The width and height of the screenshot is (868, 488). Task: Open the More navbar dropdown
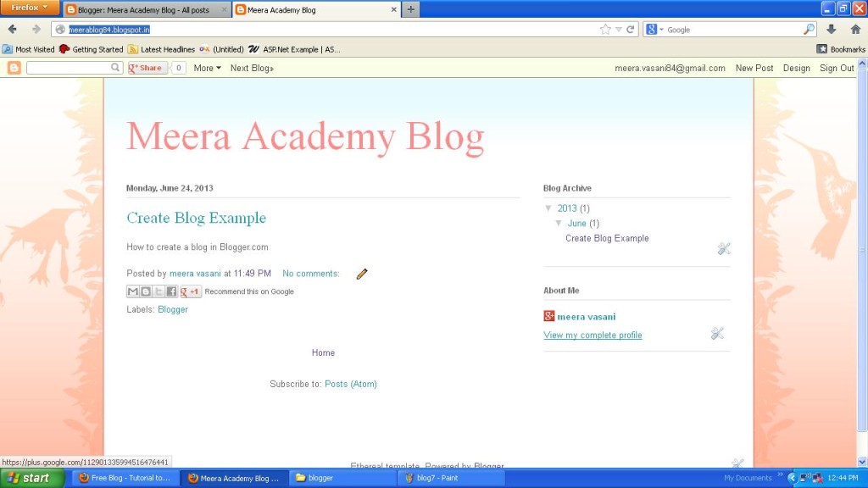point(206,68)
